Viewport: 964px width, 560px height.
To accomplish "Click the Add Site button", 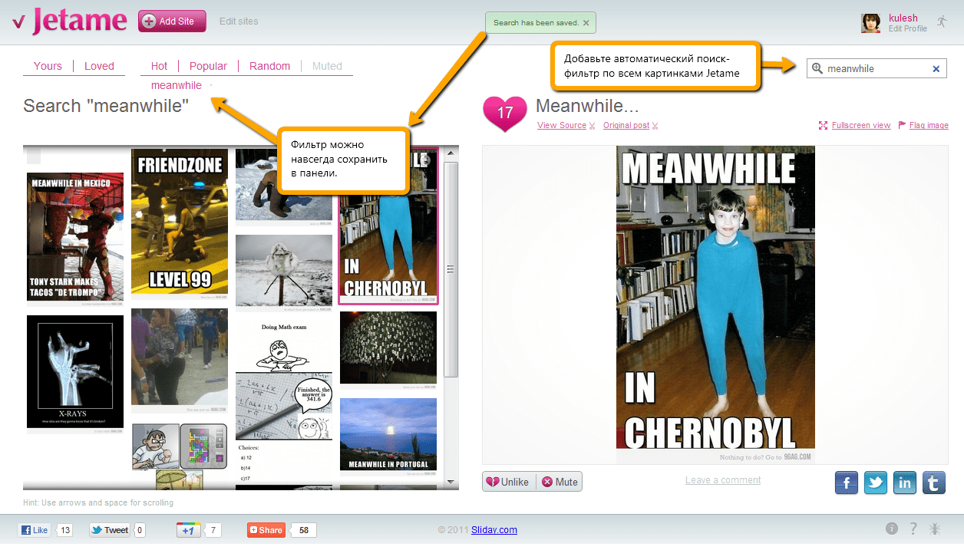I will [172, 21].
